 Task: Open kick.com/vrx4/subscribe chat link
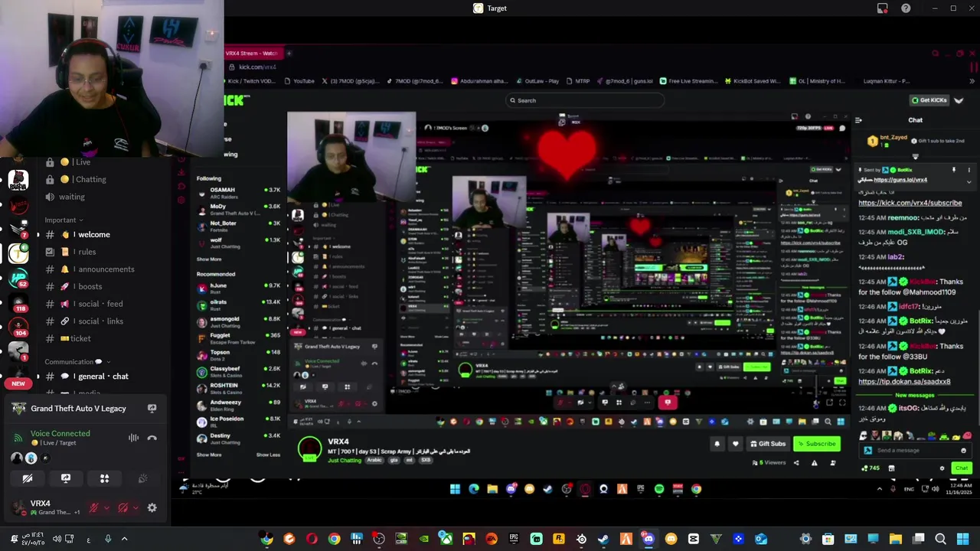click(910, 203)
